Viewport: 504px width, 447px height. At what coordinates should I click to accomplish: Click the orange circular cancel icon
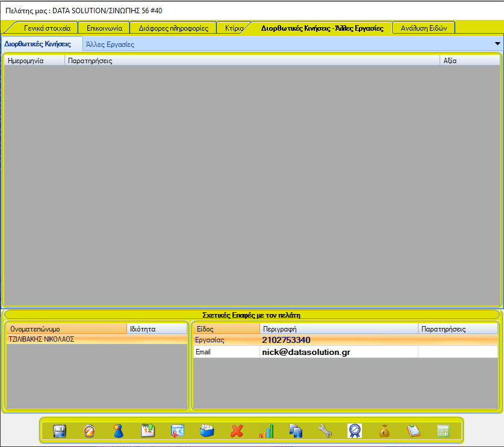[89, 431]
